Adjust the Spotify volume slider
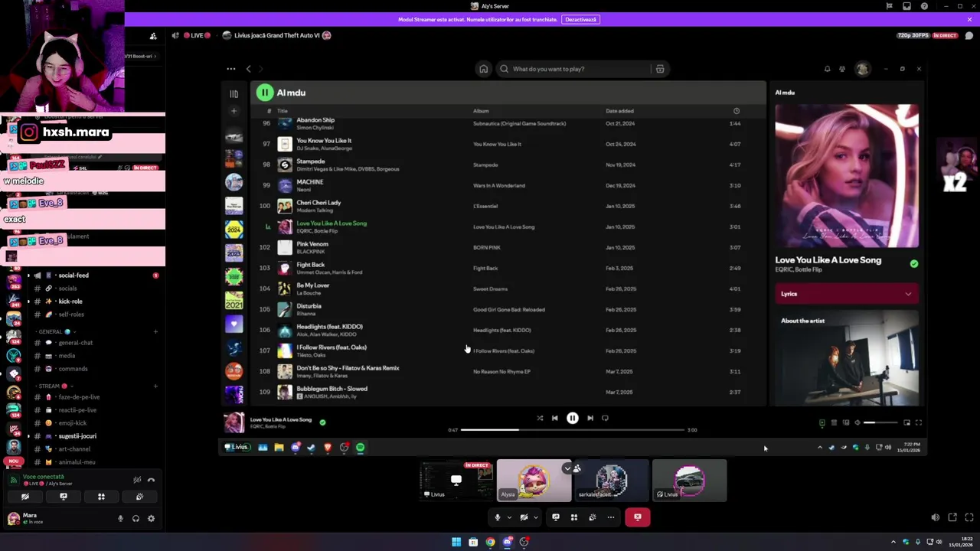980x551 pixels. click(x=880, y=422)
